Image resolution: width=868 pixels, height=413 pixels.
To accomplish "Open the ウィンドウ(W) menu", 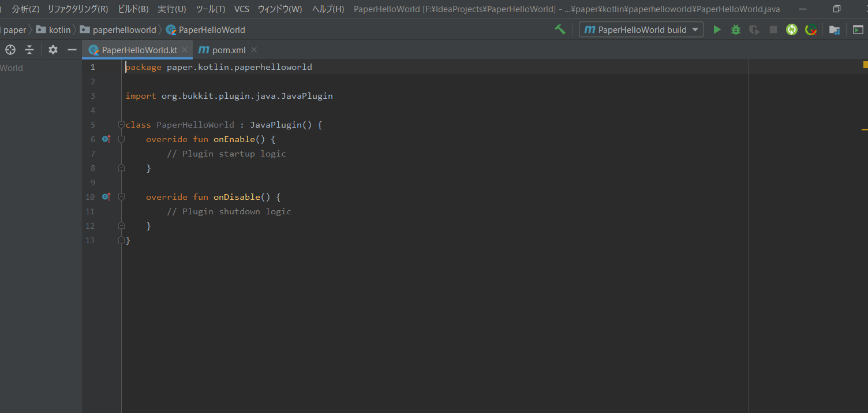I will [280, 9].
